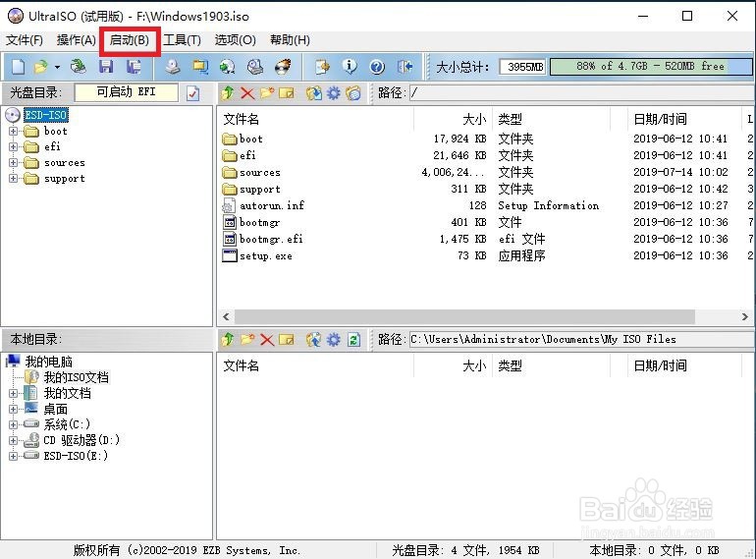This screenshot has height=559, width=756.
Task: Click last folder icon in disc toolbar
Action: pos(353,93)
